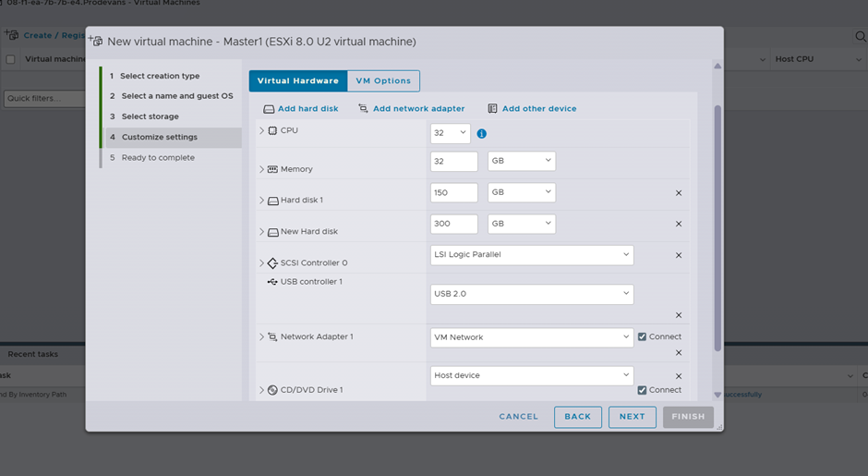Remove New Hard disk with X icon
Screen dimensions: 868x476
pos(679,224)
